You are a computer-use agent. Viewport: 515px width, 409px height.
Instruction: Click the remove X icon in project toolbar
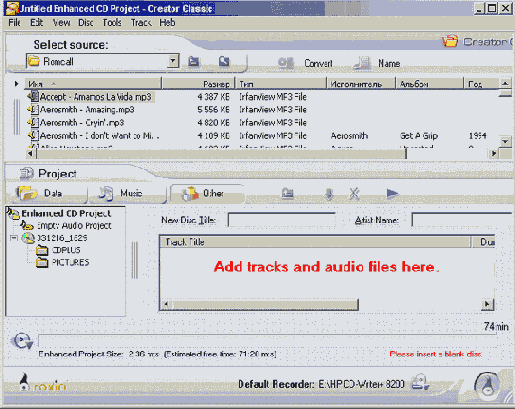click(x=354, y=193)
